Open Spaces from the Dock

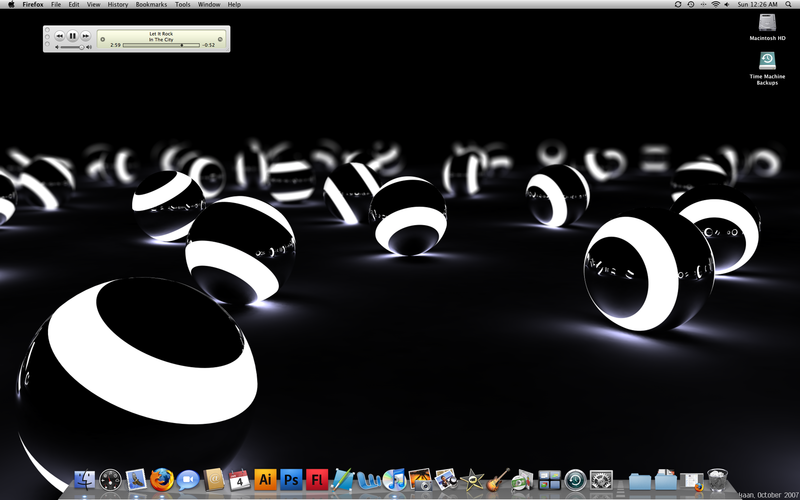(x=549, y=480)
